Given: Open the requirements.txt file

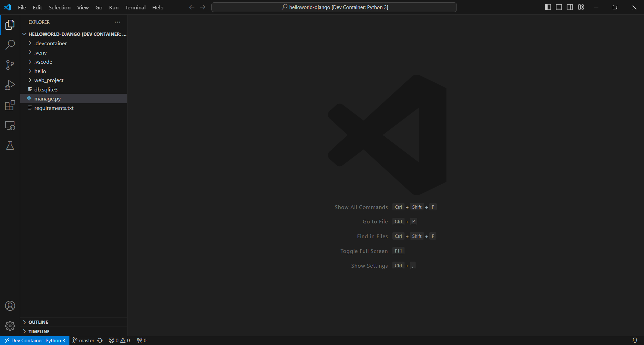Looking at the screenshot, I should (x=74, y=108).
